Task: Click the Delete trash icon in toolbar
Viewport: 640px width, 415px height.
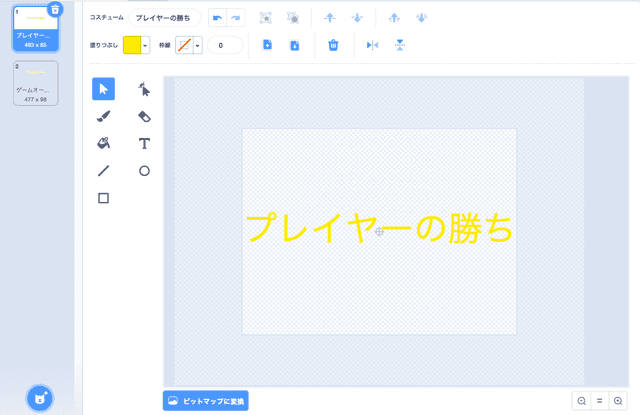Action: (x=333, y=45)
